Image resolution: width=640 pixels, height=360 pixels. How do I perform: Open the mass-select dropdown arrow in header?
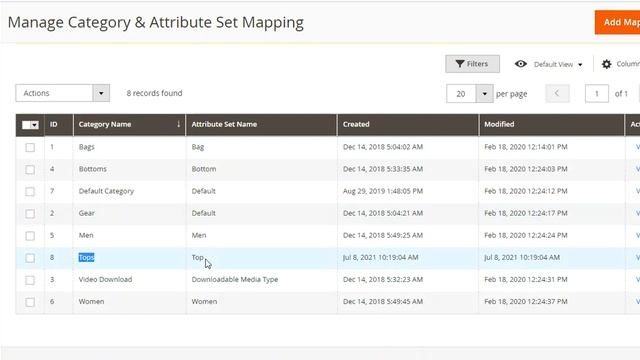point(35,125)
